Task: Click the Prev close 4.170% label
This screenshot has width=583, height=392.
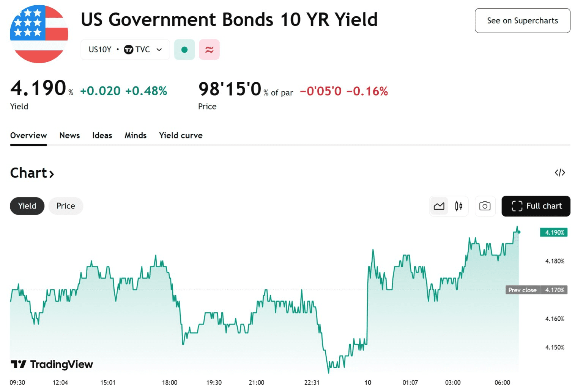Action: tap(536, 290)
